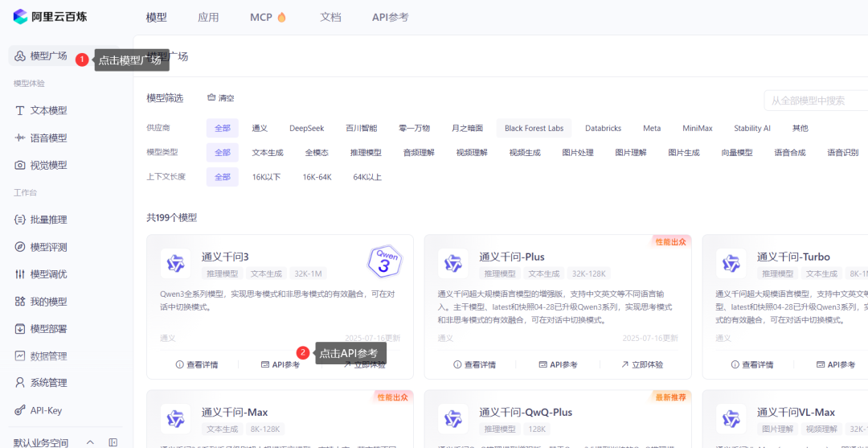Click the 通义千问3 model logo icon
Image resolution: width=868 pixels, height=448 pixels.
(x=176, y=264)
